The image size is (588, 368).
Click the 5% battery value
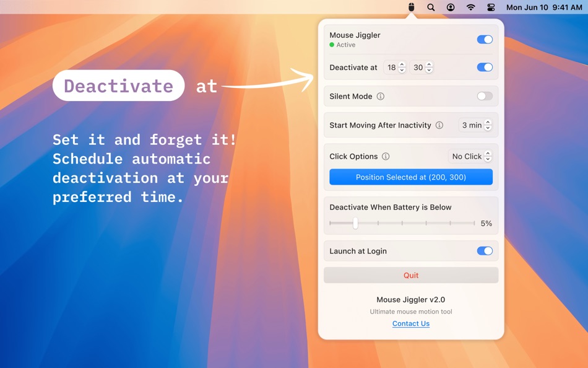486,224
